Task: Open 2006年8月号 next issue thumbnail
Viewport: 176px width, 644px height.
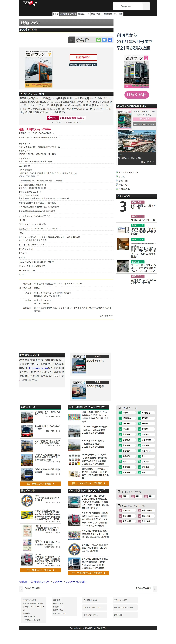Action: 79,390
